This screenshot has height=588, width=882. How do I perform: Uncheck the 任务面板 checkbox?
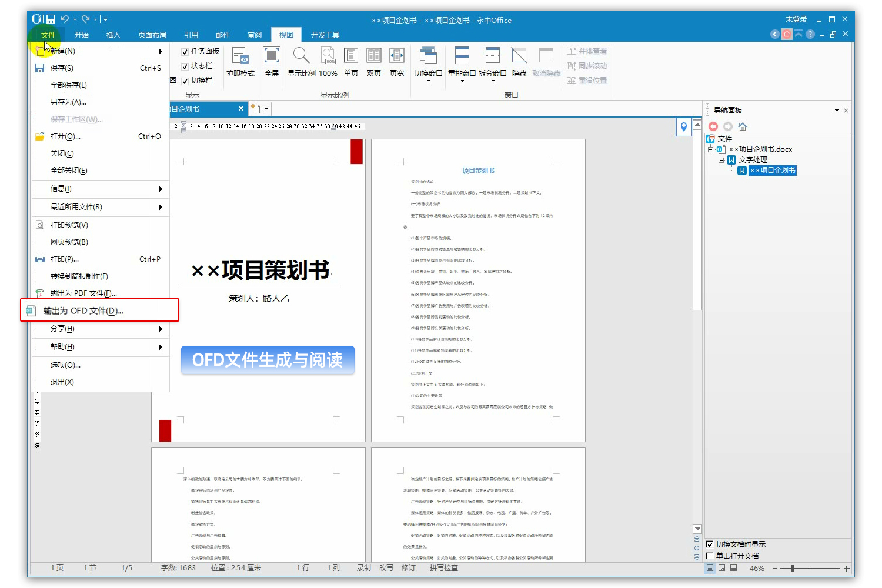[185, 51]
